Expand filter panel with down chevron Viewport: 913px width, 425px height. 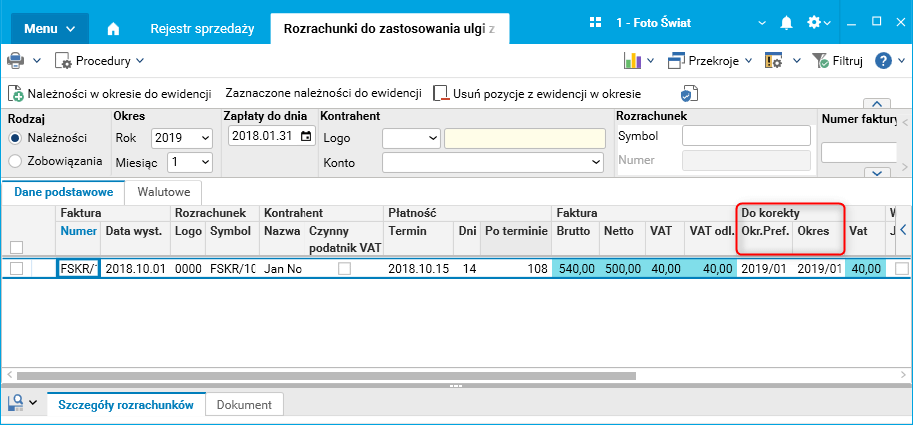[877, 172]
